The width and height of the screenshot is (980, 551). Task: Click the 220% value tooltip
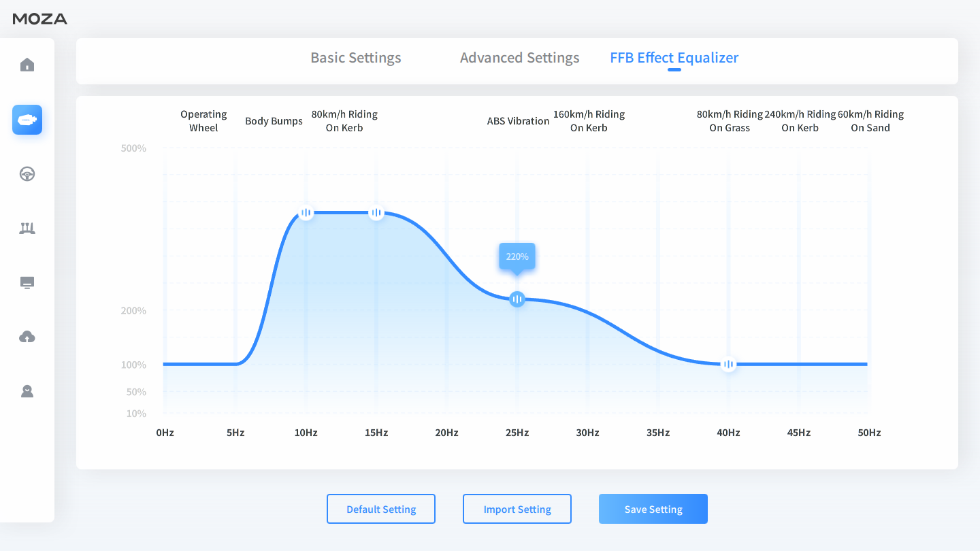coord(517,256)
